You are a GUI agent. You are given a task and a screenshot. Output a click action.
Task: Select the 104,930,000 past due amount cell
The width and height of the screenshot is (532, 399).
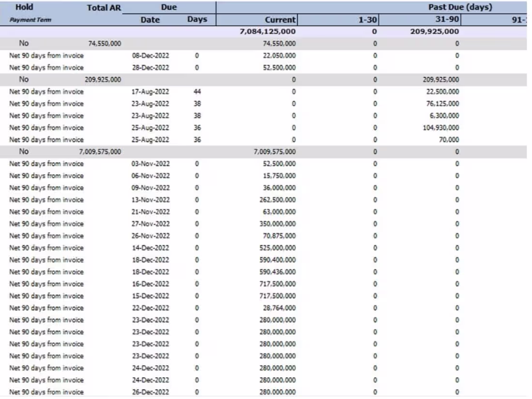(x=440, y=127)
